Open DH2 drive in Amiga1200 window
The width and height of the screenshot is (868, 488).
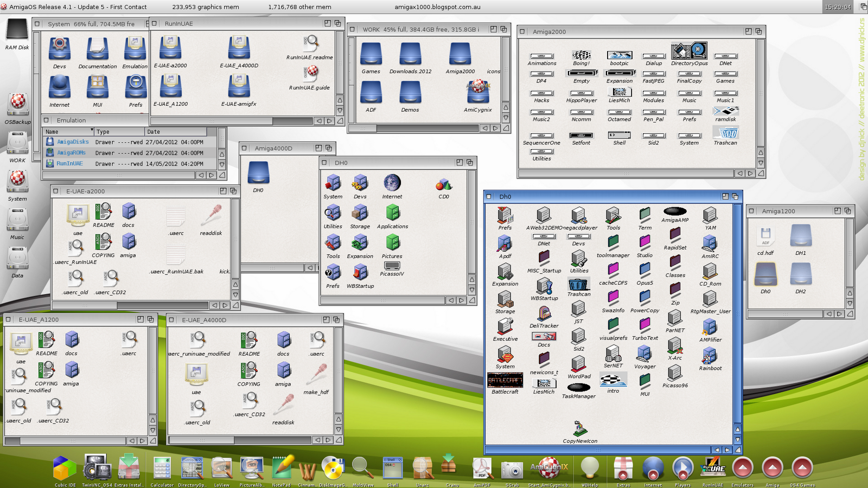(801, 275)
